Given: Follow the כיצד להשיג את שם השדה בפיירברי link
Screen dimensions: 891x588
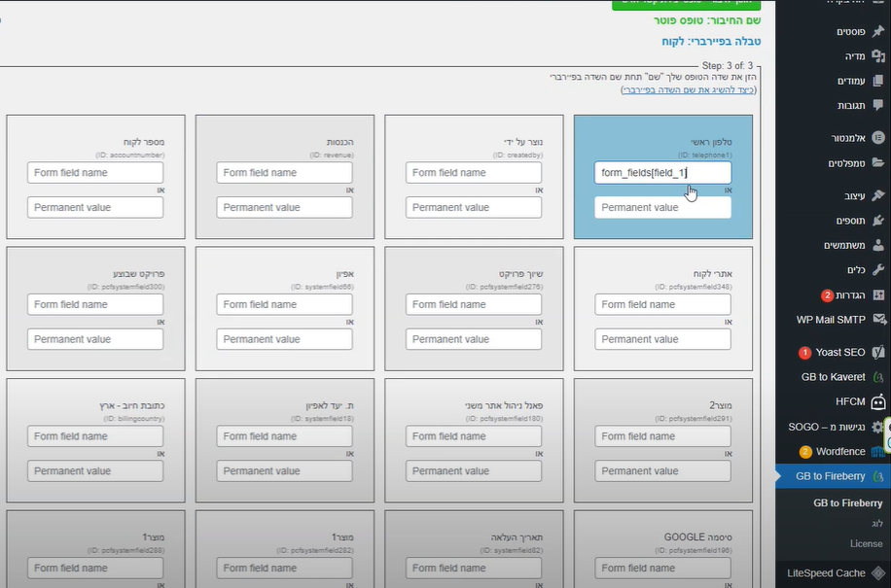Looking at the screenshot, I should [688, 89].
